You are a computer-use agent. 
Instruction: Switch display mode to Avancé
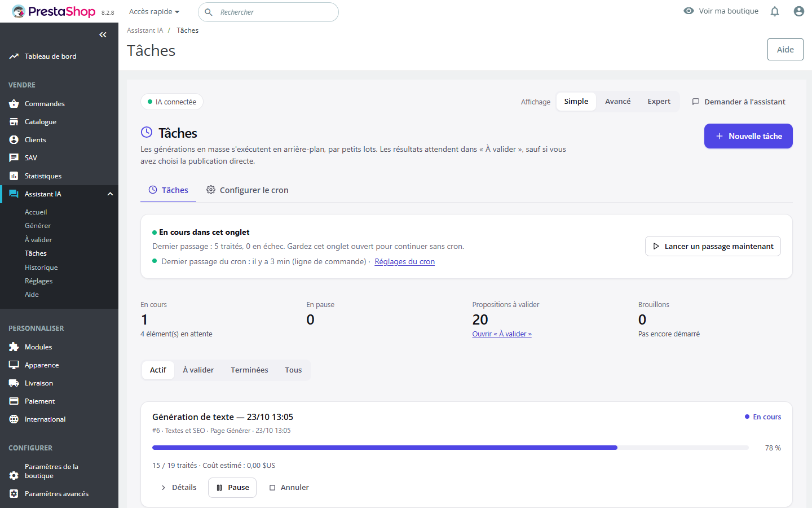coord(618,102)
